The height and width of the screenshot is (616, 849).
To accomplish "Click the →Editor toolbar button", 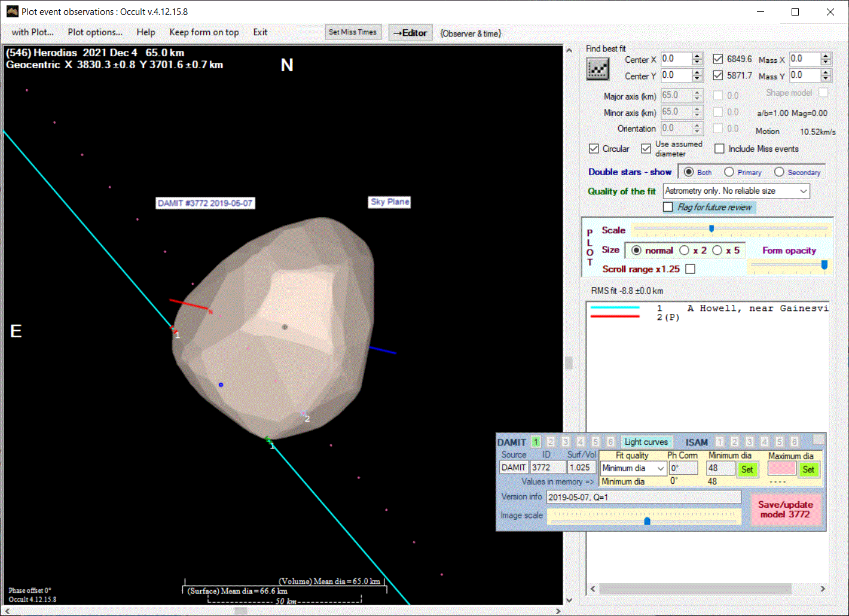I will point(410,33).
